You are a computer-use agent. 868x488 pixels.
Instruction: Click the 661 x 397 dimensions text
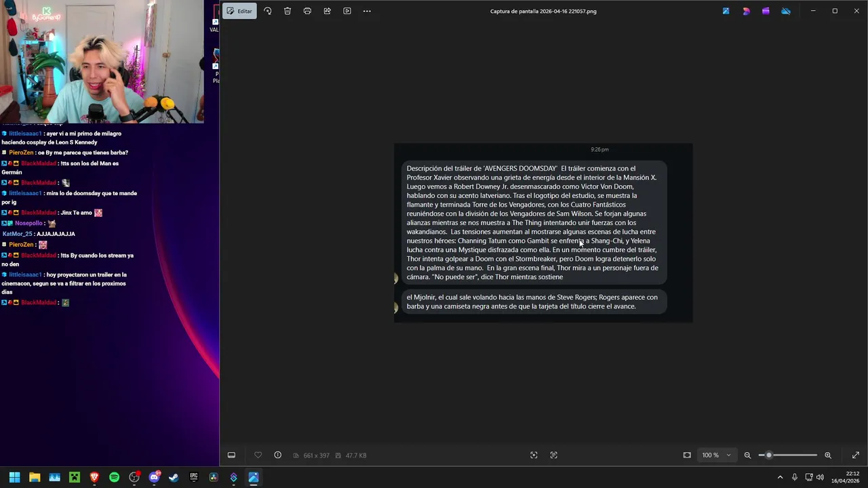coord(316,455)
